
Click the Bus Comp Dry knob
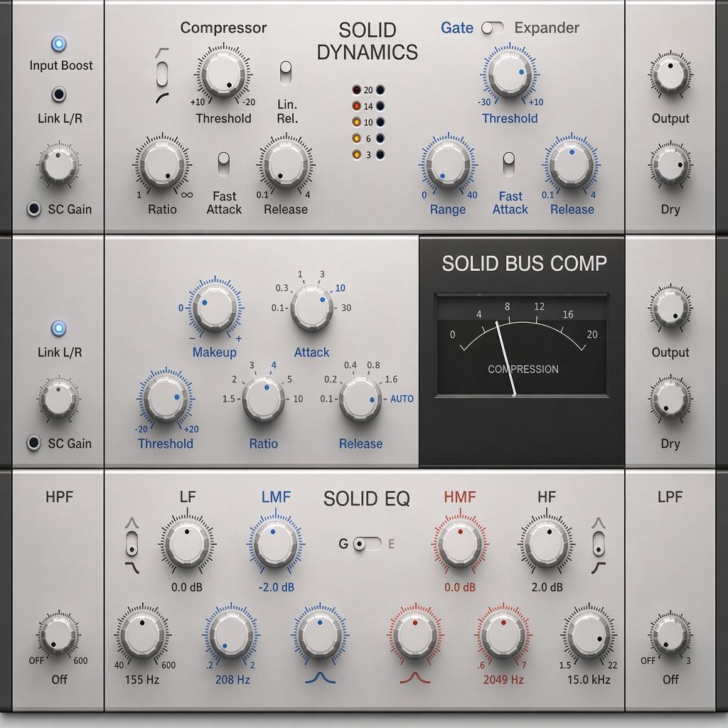pos(670,399)
